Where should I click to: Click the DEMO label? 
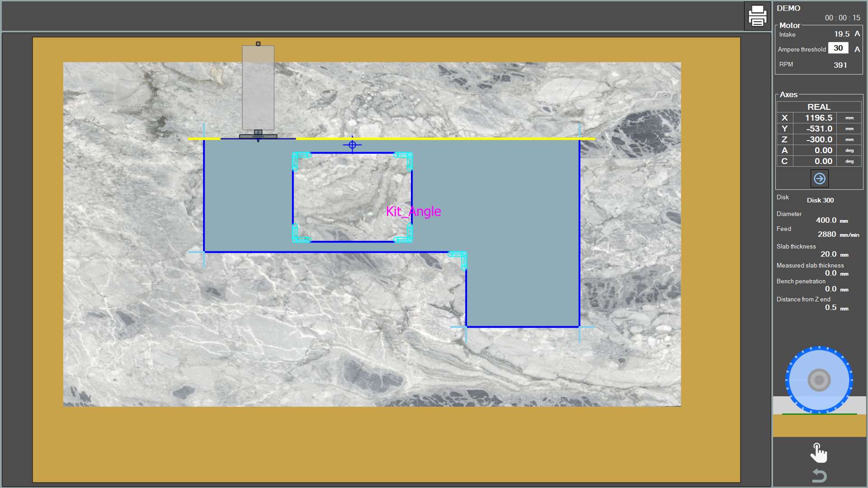[x=788, y=8]
